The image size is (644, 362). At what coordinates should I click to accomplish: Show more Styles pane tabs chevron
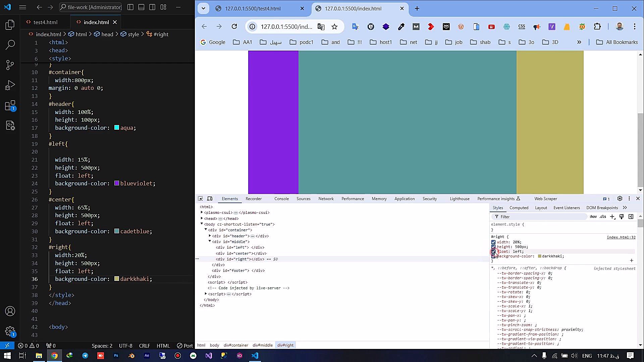[x=625, y=207]
